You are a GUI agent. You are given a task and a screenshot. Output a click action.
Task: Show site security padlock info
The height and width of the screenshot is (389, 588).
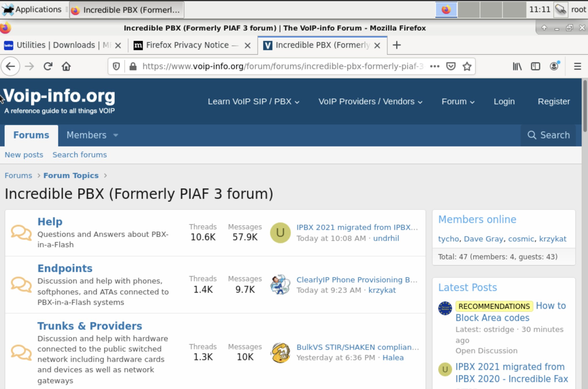(x=133, y=67)
